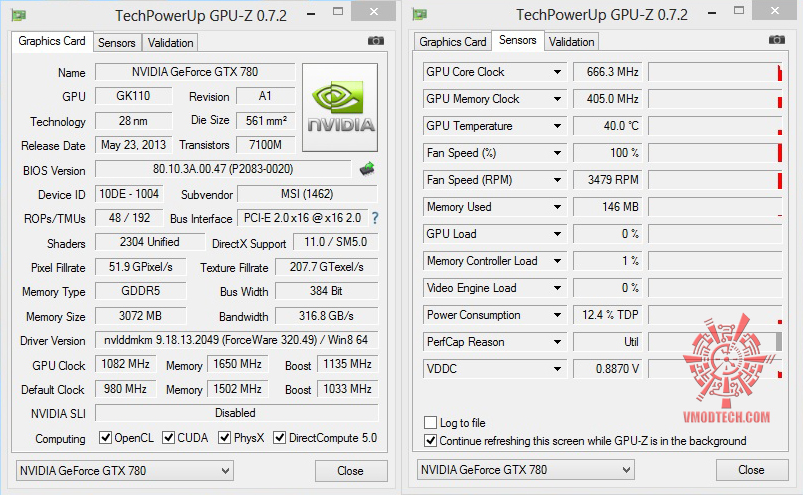This screenshot has height=495, width=803.
Task: Switch to Validation tab in left window
Action: coord(171,42)
